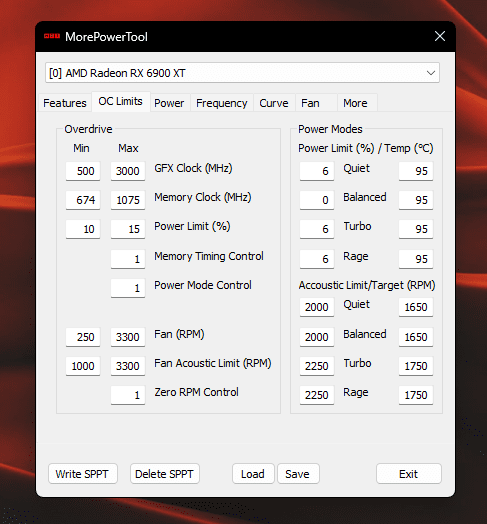Image resolution: width=487 pixels, height=524 pixels.
Task: Open the AMD Radeon RX 6900 XT dropdown
Action: pos(242,73)
